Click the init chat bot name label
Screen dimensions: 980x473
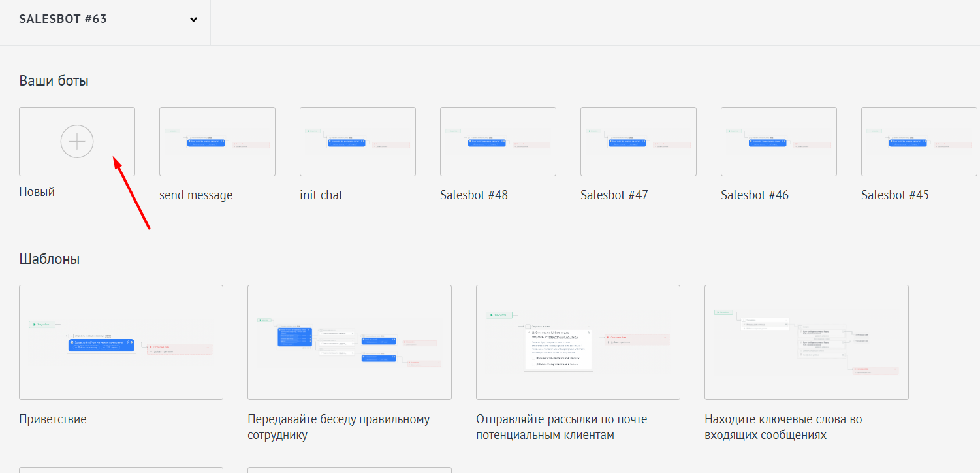pyautogui.click(x=321, y=195)
